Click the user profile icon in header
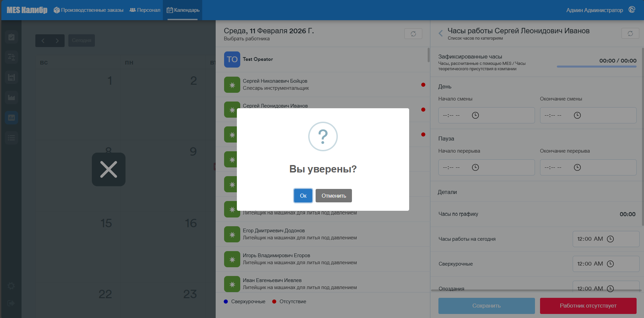Screen dimensions: 644x318 (632, 10)
